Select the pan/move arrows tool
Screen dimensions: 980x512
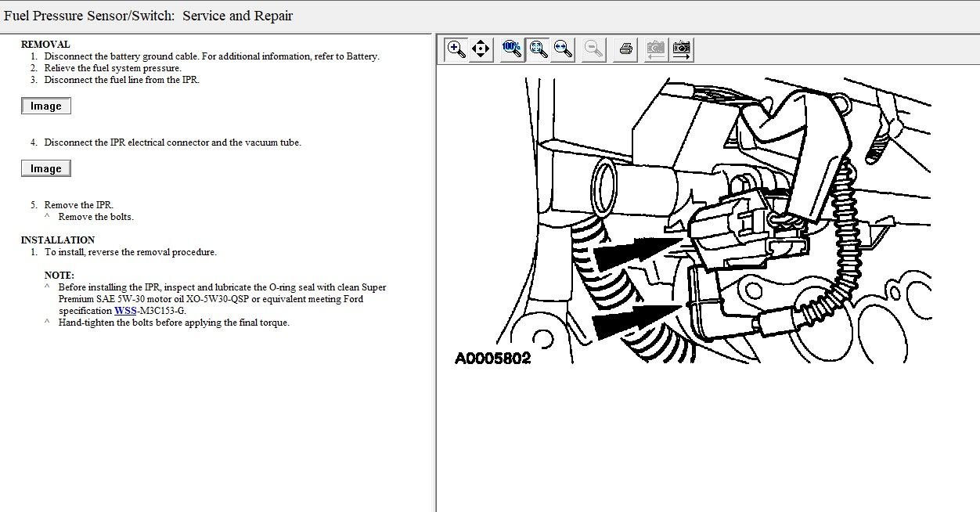pos(481,49)
